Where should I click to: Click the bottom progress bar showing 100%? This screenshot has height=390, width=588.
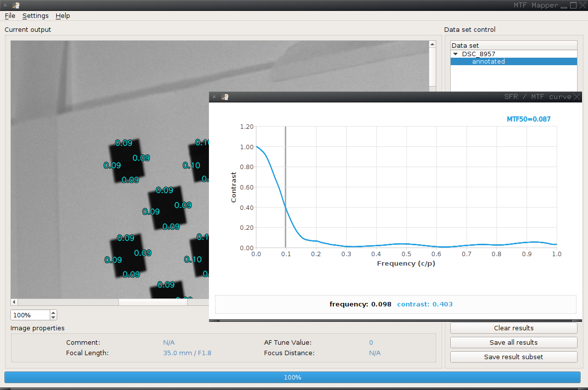pyautogui.click(x=294, y=377)
